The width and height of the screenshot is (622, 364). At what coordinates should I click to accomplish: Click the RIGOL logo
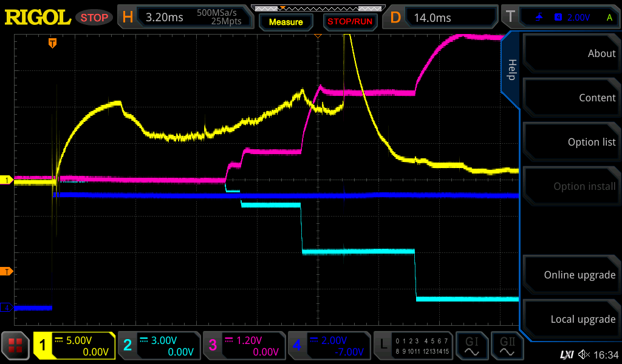tap(38, 17)
